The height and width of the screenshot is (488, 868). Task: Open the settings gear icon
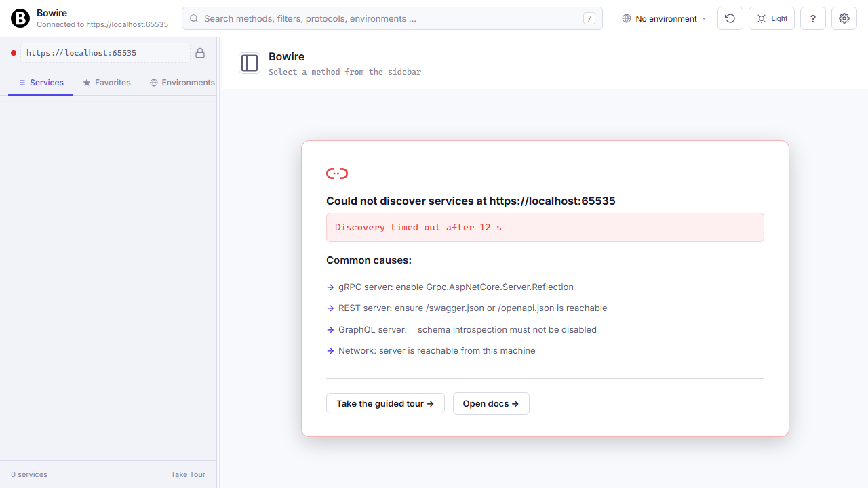pos(844,18)
